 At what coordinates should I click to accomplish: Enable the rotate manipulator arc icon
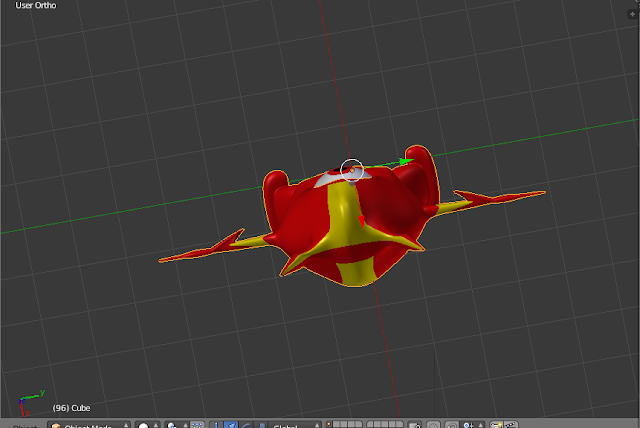(246, 426)
